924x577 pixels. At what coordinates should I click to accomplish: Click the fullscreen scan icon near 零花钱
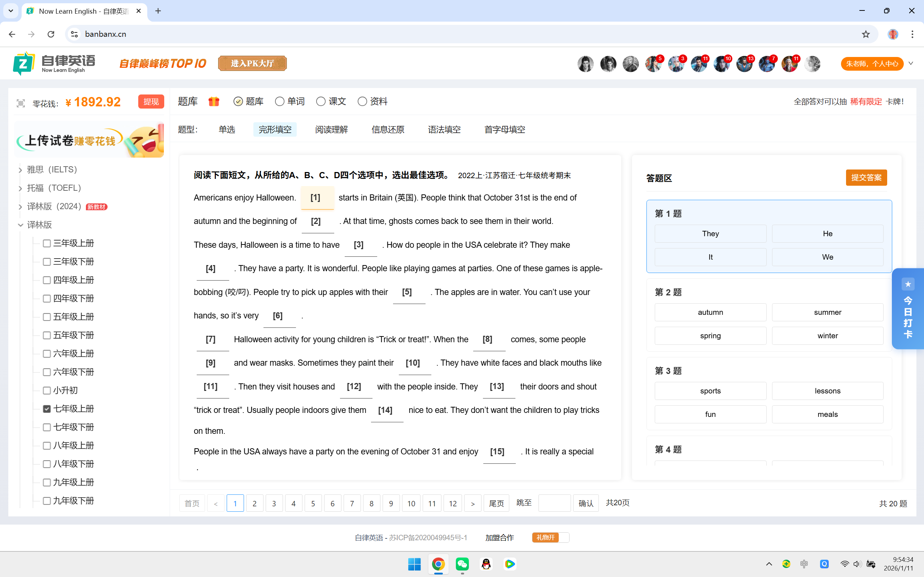click(21, 103)
